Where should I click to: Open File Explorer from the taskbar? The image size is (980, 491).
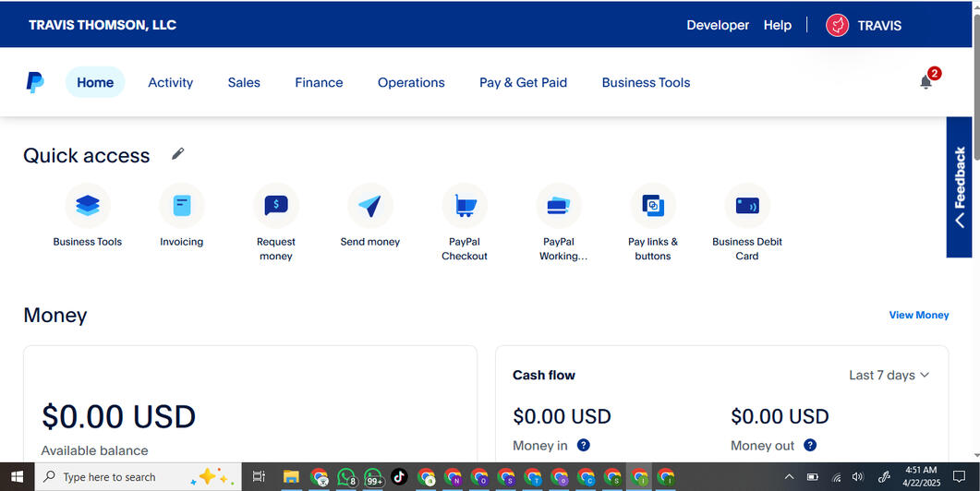coord(291,477)
